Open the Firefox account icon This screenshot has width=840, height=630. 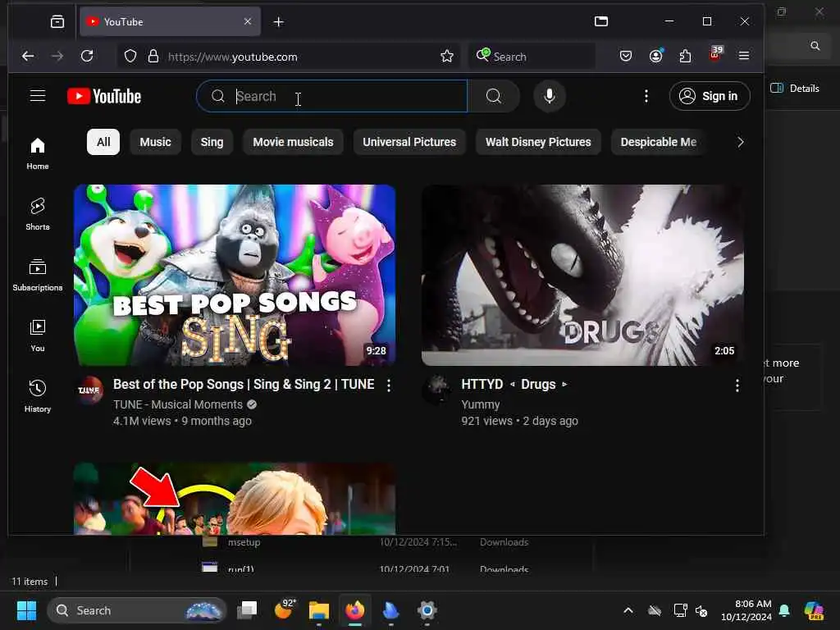pos(655,56)
